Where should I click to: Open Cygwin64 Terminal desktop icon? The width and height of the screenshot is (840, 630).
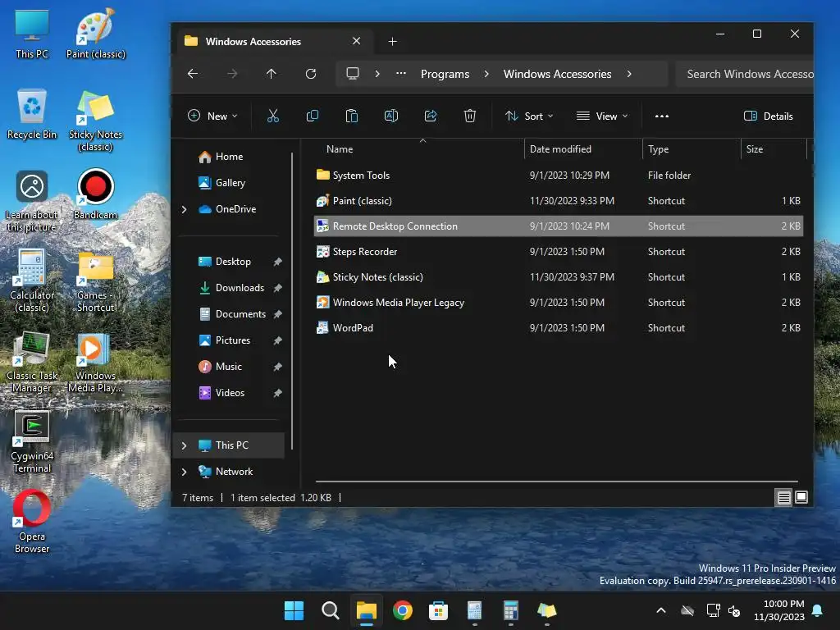tap(32, 441)
